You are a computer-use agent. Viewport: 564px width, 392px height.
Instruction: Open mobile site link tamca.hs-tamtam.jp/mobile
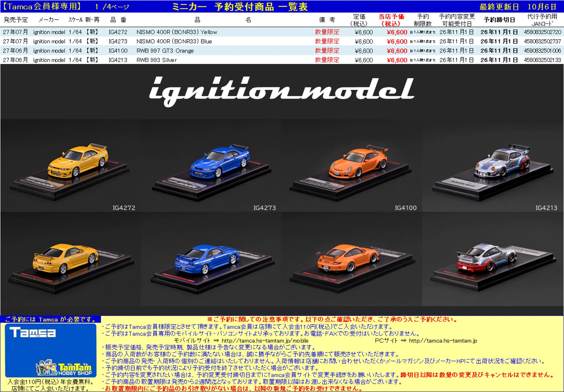click(x=265, y=341)
